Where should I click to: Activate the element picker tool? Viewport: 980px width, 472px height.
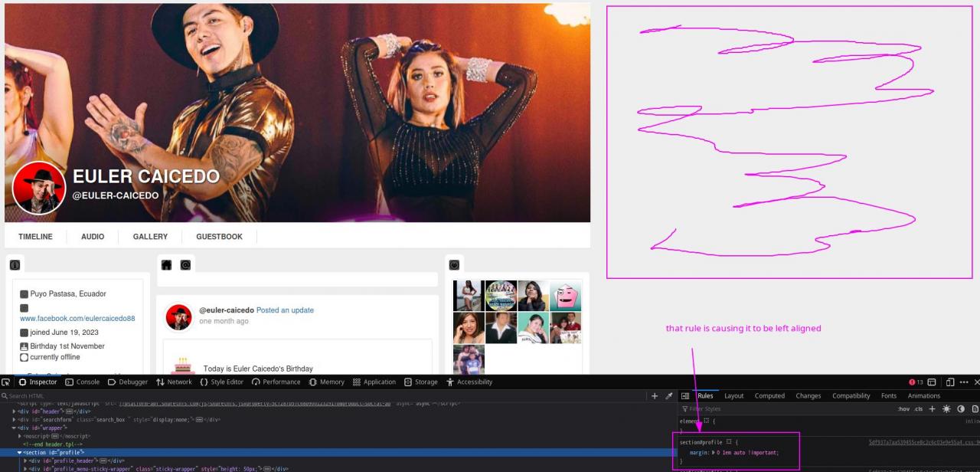click(x=8, y=382)
